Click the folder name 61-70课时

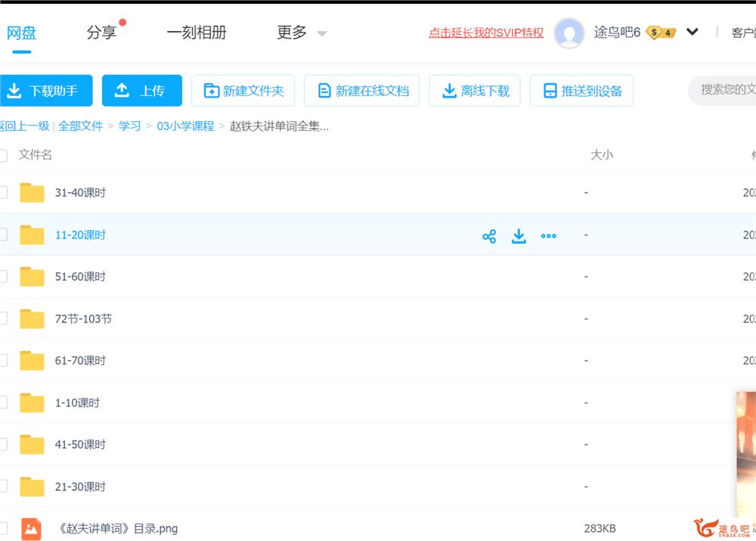point(80,360)
